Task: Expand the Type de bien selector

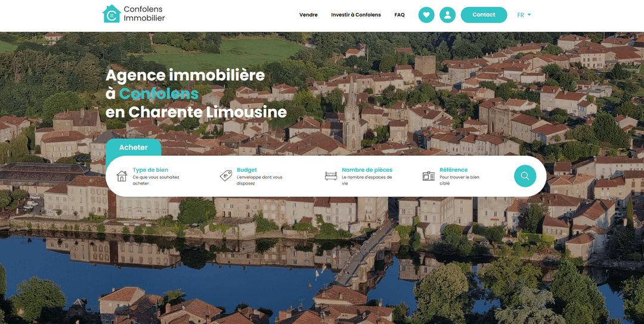Action: tap(156, 177)
